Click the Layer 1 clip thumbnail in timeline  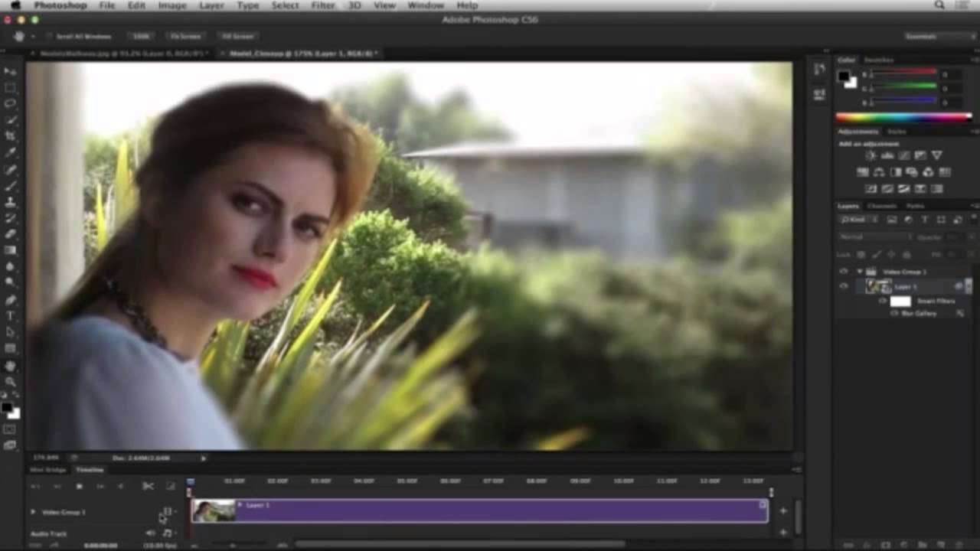[x=214, y=511]
